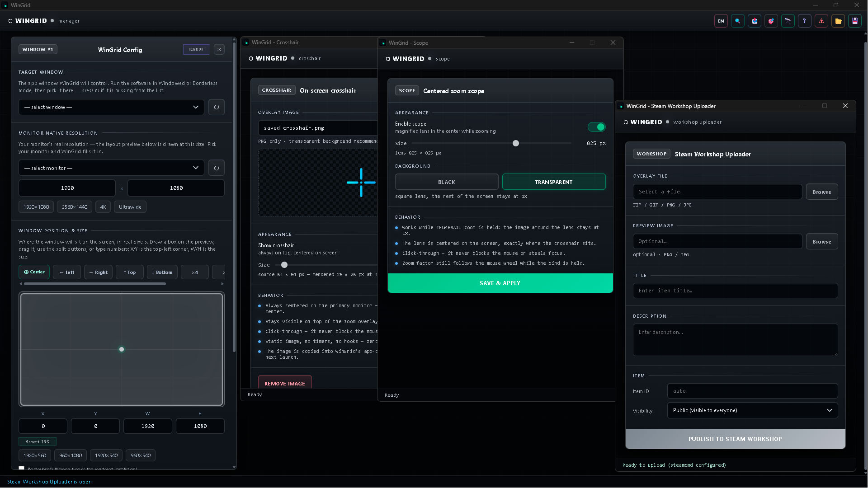Click the Y position field
This screenshot has width=868, height=488.
tap(95, 426)
